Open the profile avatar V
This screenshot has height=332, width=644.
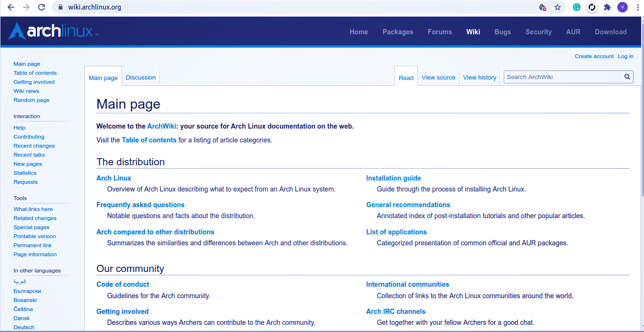pos(622,7)
